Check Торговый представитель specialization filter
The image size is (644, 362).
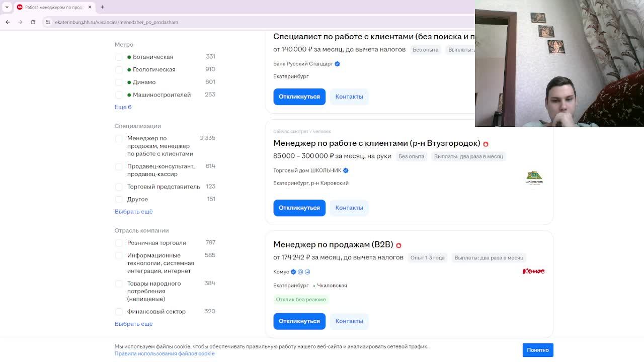[119, 187]
